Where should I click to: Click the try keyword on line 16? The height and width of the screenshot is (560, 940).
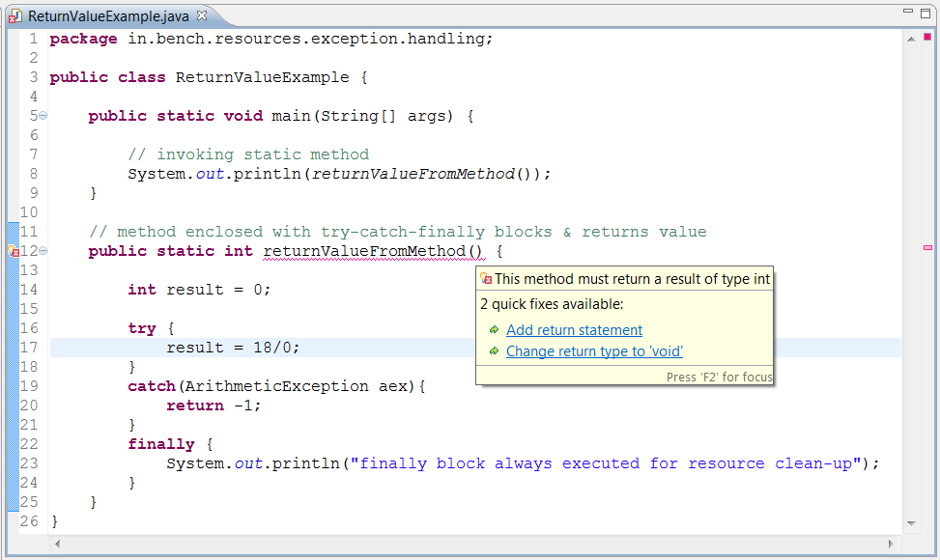coord(141,328)
